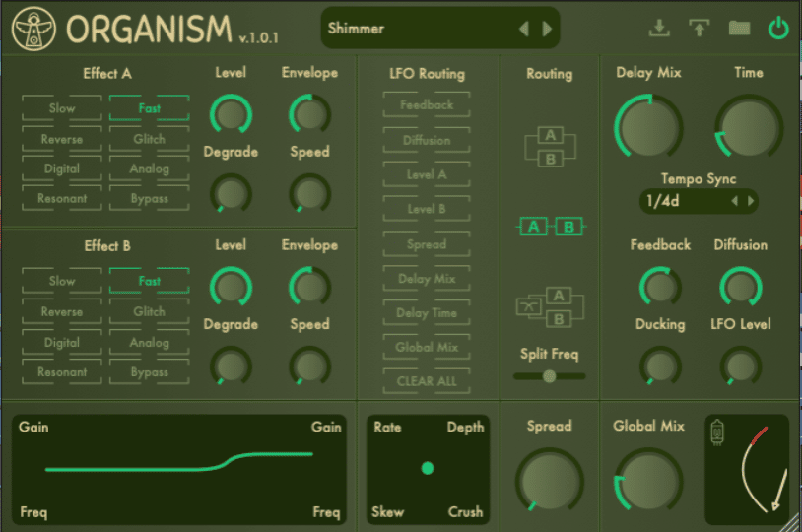Click the Feedback knob
The width and height of the screenshot is (802, 532).
tap(660, 287)
